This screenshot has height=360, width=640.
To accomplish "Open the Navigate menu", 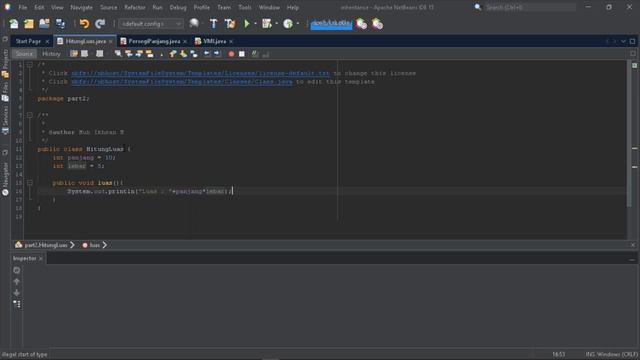I will tap(81, 7).
